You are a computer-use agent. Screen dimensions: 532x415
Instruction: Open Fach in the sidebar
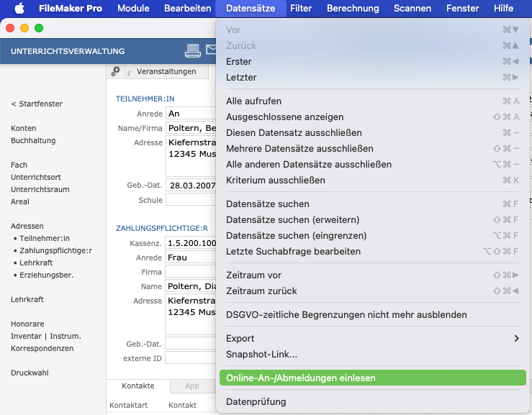[19, 165]
